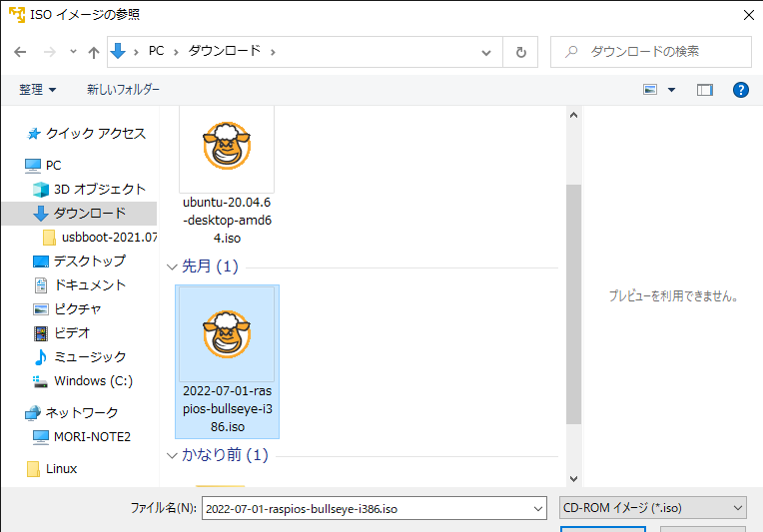Select ダウンロード in the address breadcrumb
The height and width of the screenshot is (532, 763).
(x=225, y=51)
